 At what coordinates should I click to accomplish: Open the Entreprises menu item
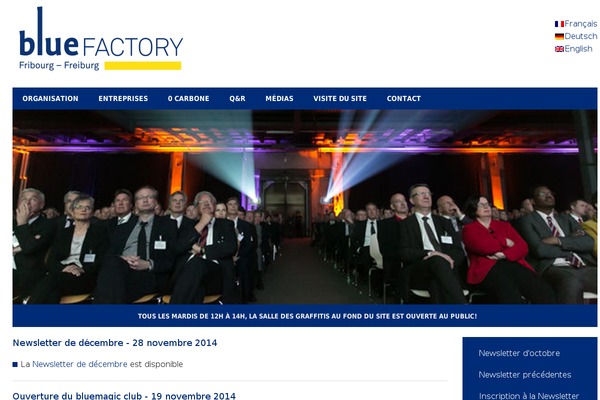[123, 99]
